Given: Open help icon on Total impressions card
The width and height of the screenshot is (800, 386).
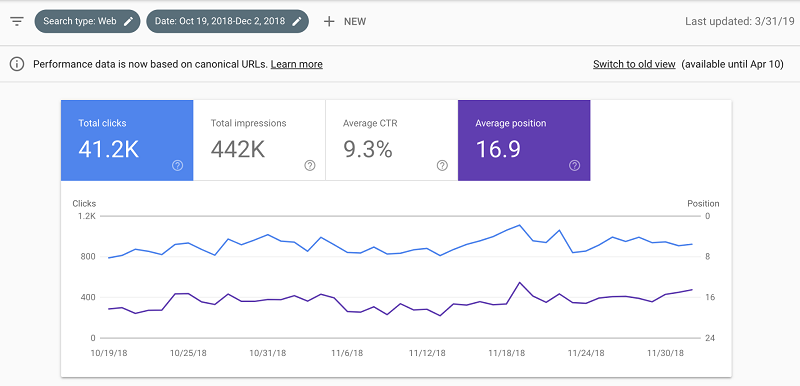Looking at the screenshot, I should pyautogui.click(x=310, y=165).
